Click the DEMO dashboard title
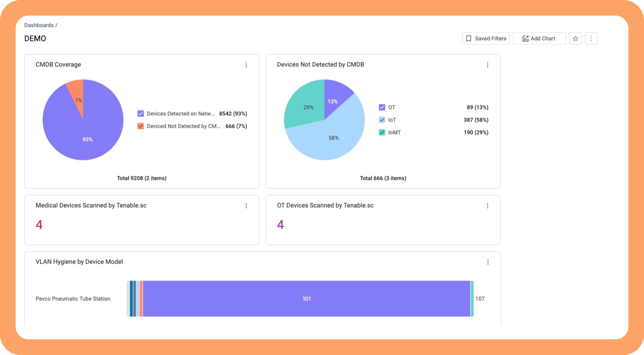 coord(35,38)
